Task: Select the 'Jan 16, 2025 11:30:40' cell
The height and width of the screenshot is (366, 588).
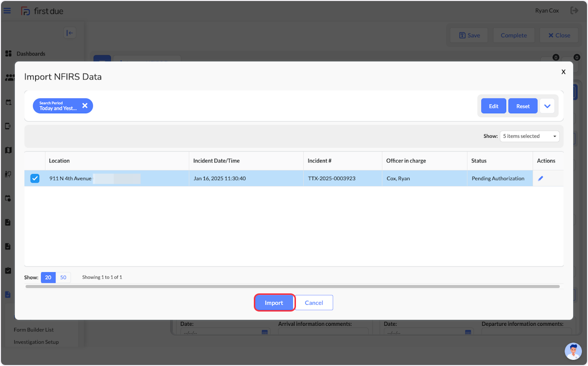Action: coord(246,179)
